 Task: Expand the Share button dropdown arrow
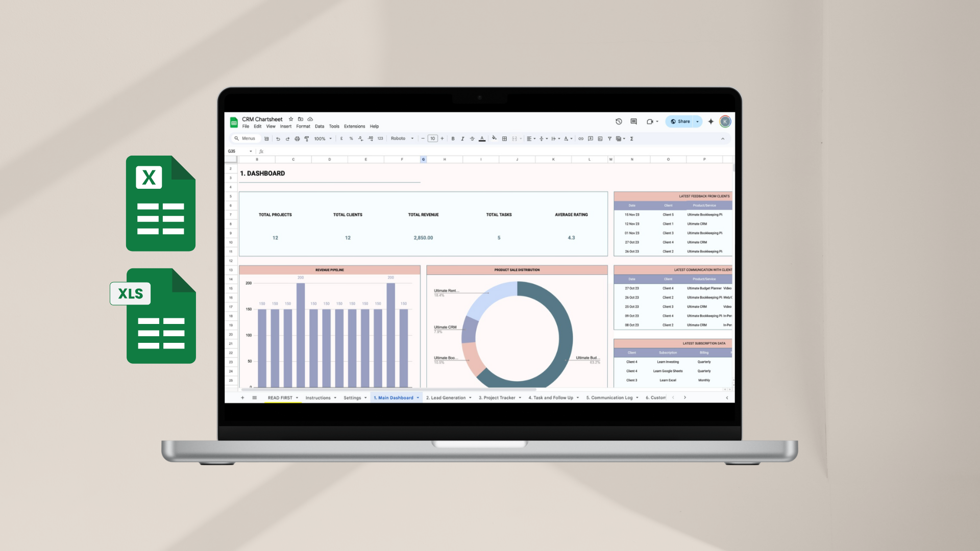[697, 121]
